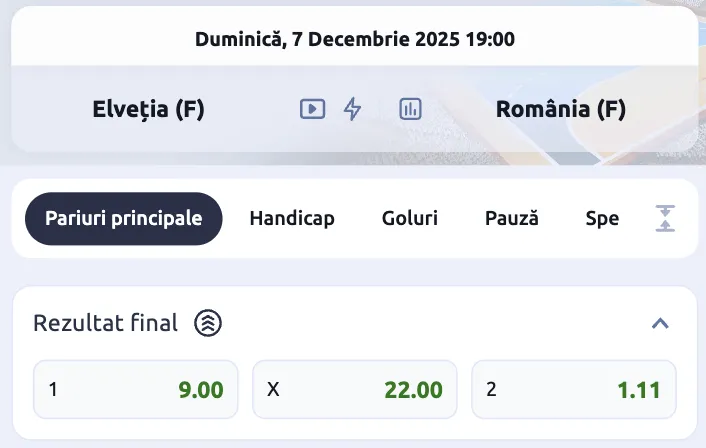Collapse the Rezultat final market chevron
Image resolution: width=706 pixels, height=448 pixels.
click(x=659, y=323)
